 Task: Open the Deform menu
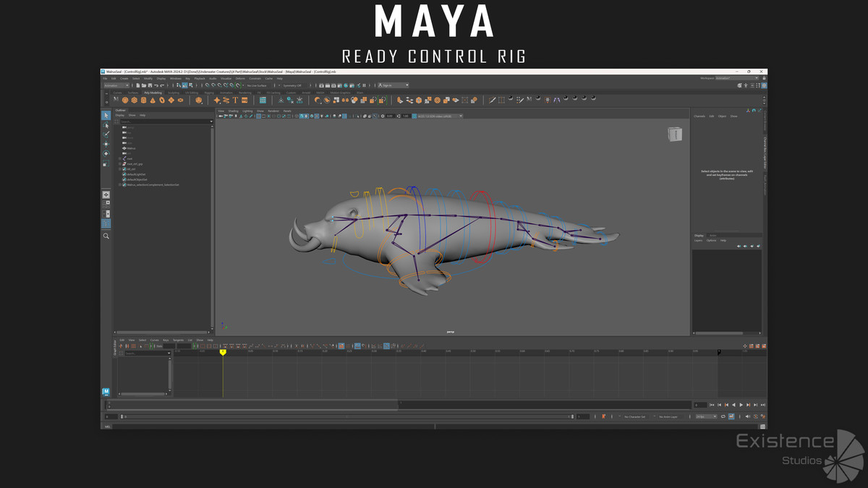[x=240, y=78]
